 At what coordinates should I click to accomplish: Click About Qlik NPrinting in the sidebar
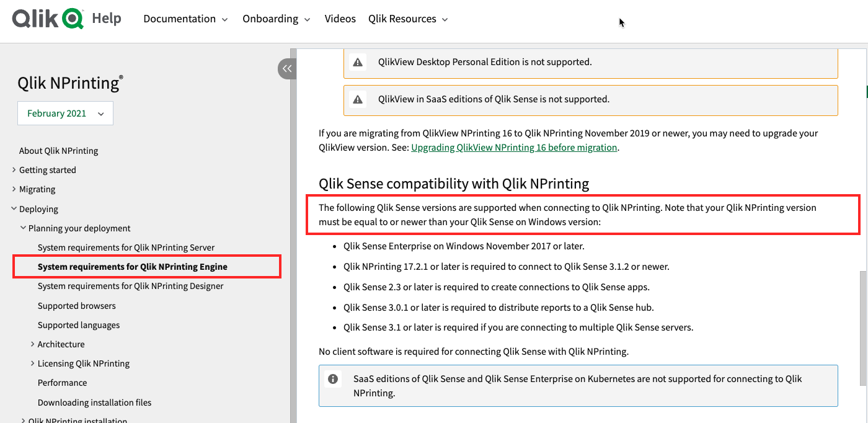pyautogui.click(x=58, y=150)
